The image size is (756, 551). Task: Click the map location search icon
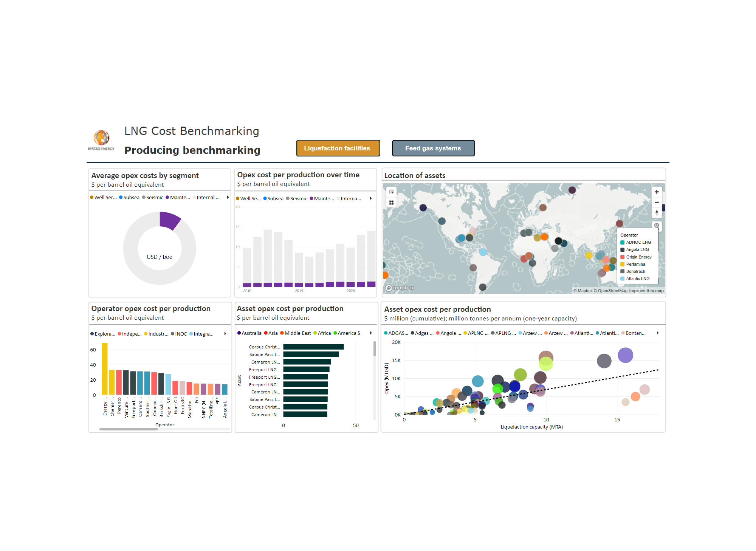[657, 226]
